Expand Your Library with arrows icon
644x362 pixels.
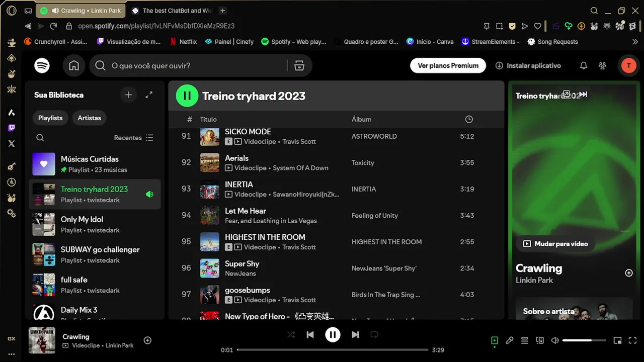149,95
